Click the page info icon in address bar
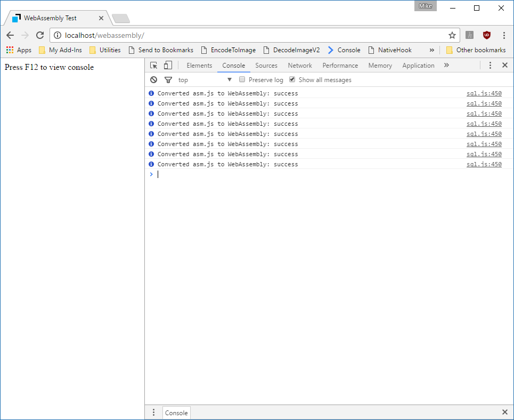Image resolution: width=514 pixels, height=420 pixels. point(56,35)
